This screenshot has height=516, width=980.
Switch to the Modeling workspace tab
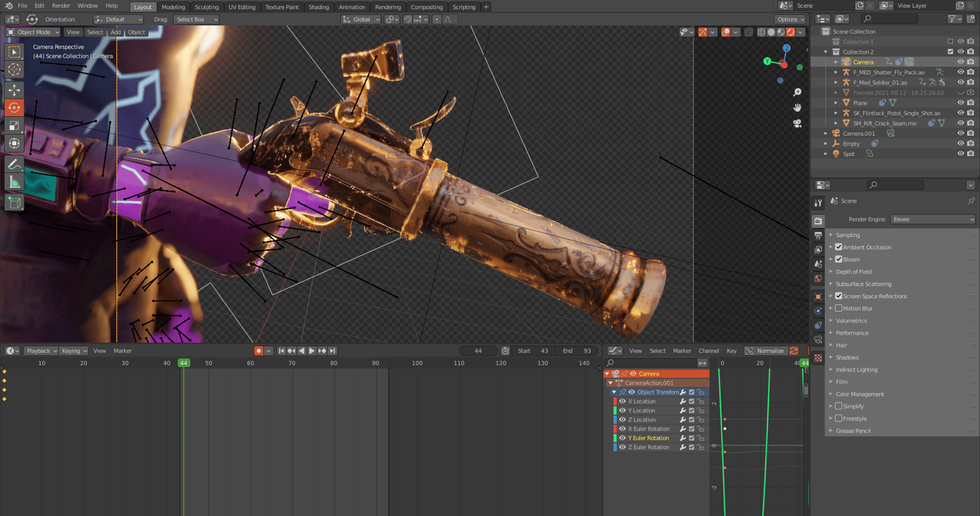coord(173,7)
